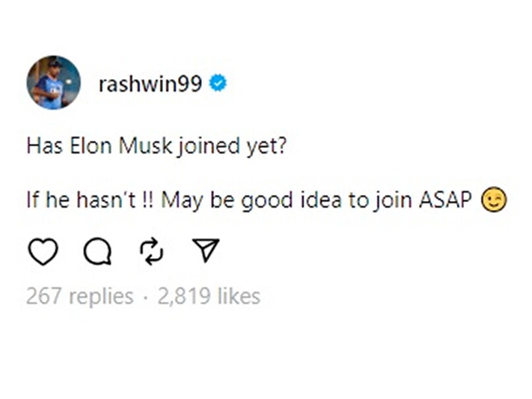
Task: Like the post with the heart icon
Action: click(43, 251)
